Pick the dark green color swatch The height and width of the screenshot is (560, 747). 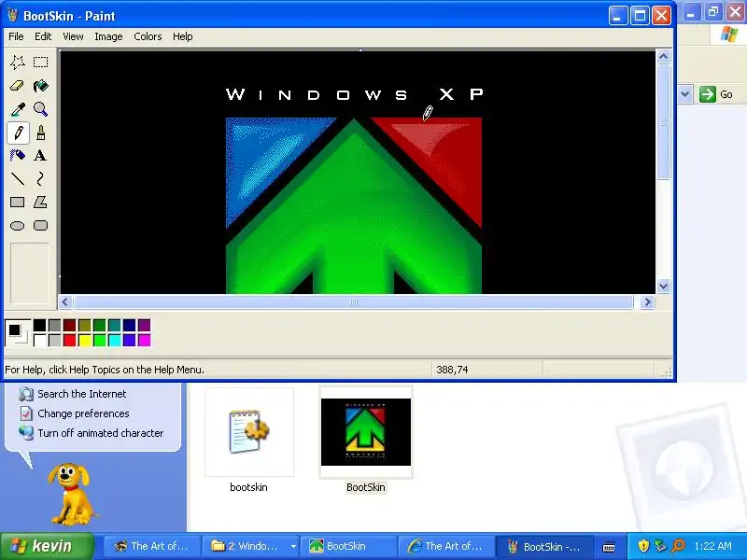(x=100, y=325)
